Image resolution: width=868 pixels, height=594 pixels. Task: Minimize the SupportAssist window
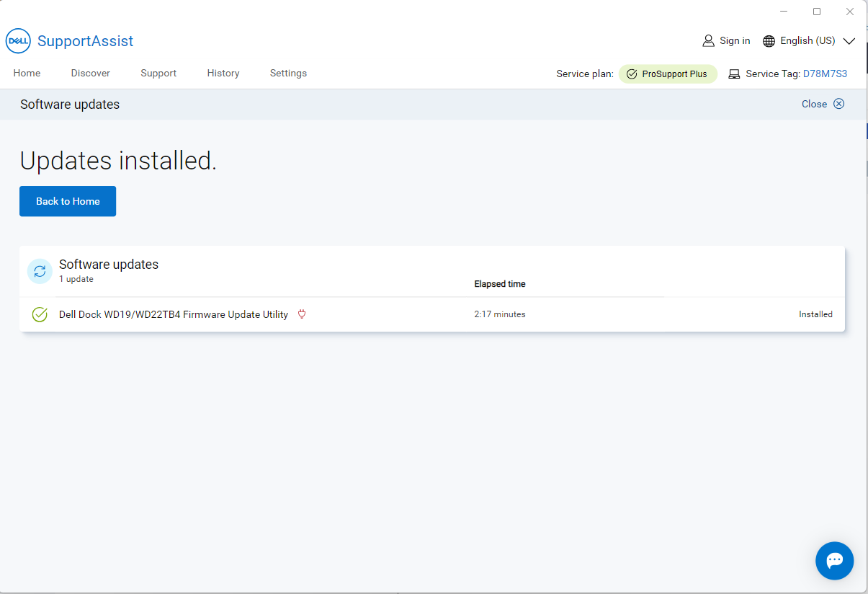784,12
